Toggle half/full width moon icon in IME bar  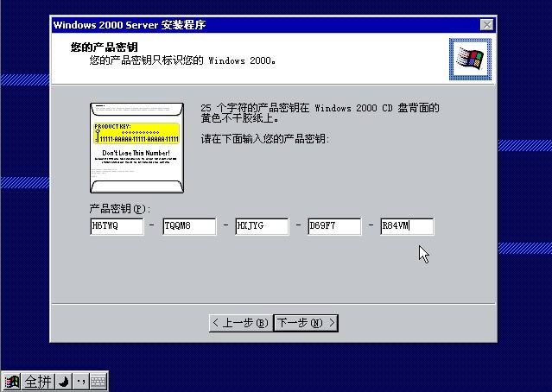64,382
